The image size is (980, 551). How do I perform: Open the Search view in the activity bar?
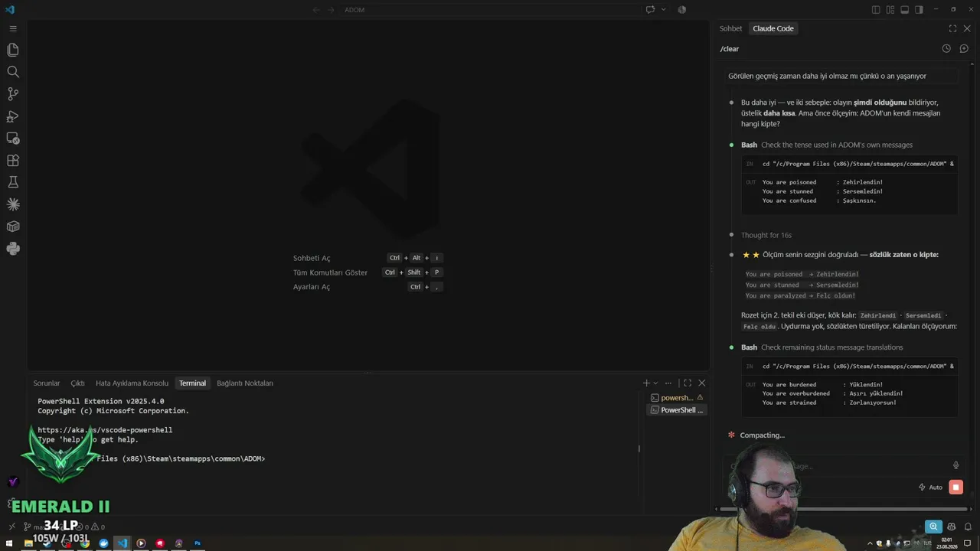coord(13,72)
